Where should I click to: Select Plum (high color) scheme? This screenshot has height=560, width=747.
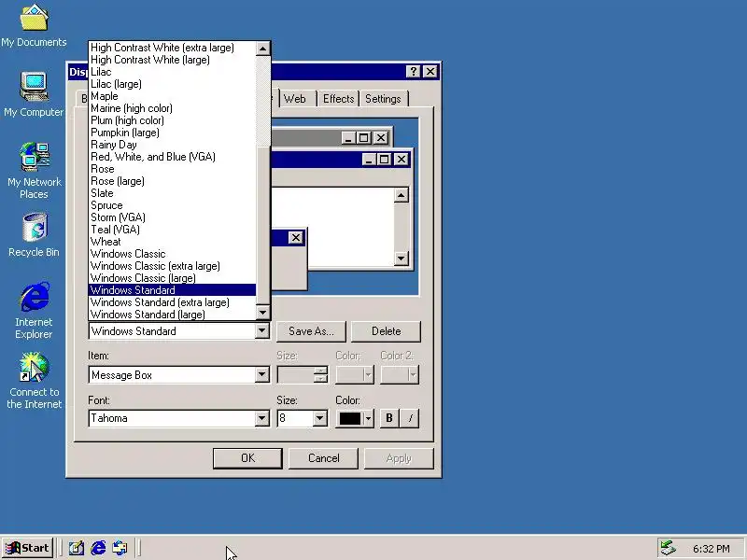tap(172, 120)
